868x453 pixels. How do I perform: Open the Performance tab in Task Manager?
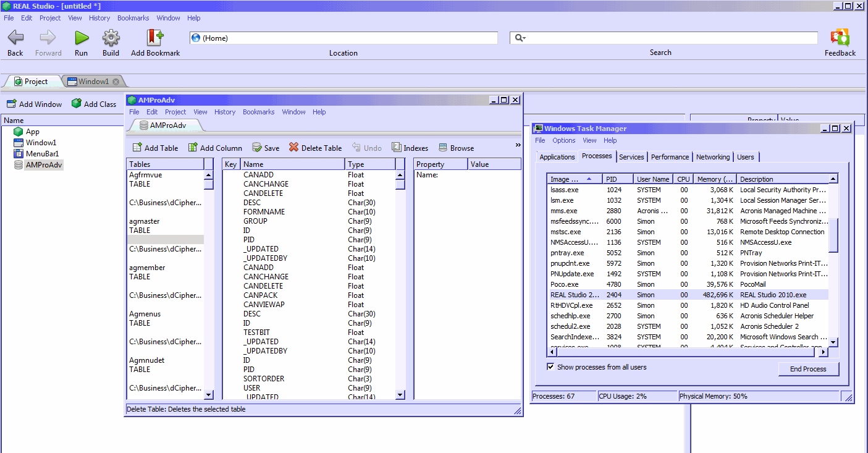670,157
